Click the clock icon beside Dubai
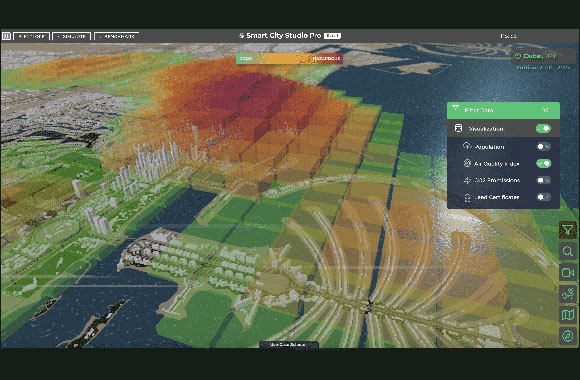The image size is (580, 380). (x=518, y=56)
